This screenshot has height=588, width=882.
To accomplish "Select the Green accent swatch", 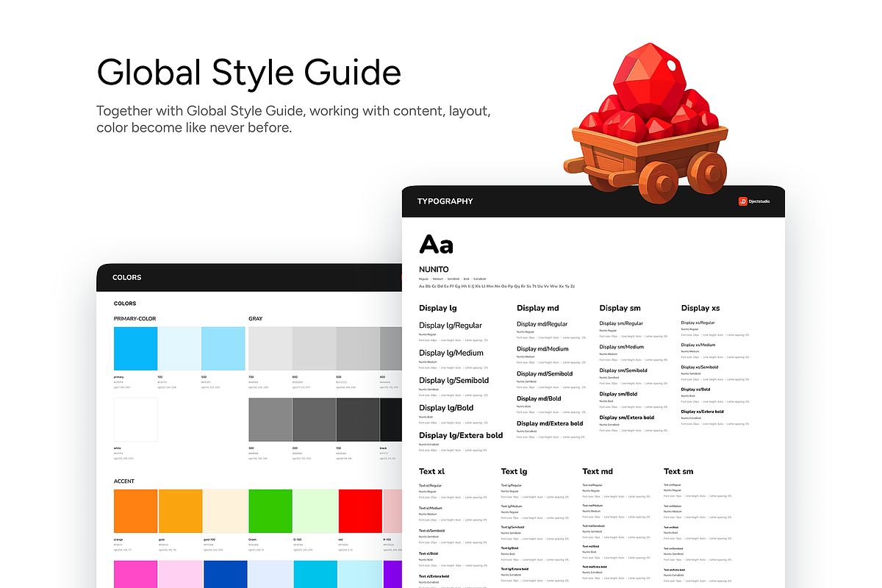I will [x=271, y=512].
